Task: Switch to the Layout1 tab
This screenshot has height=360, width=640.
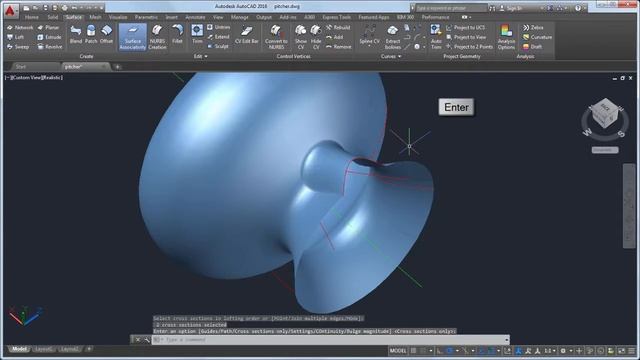Action: [x=43, y=349]
